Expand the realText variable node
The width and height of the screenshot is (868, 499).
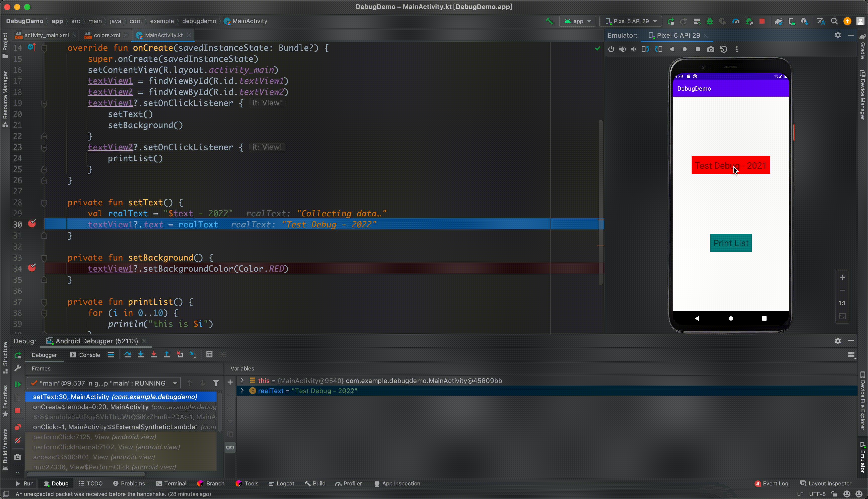(242, 391)
